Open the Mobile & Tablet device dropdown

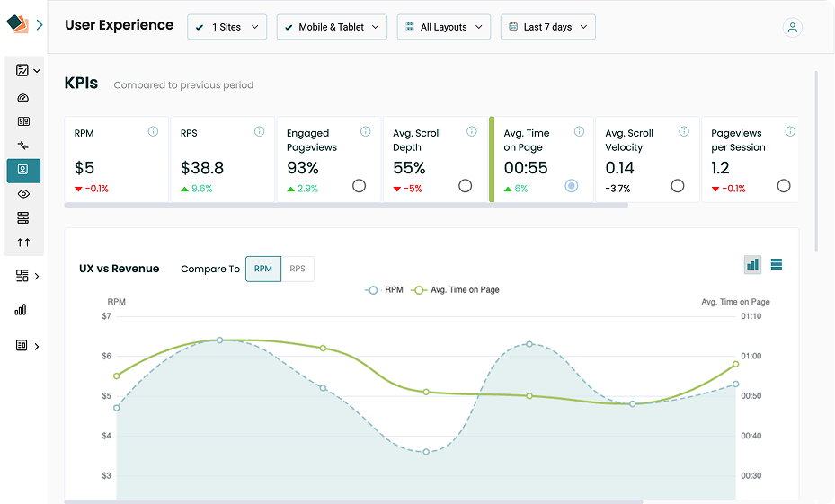[332, 27]
